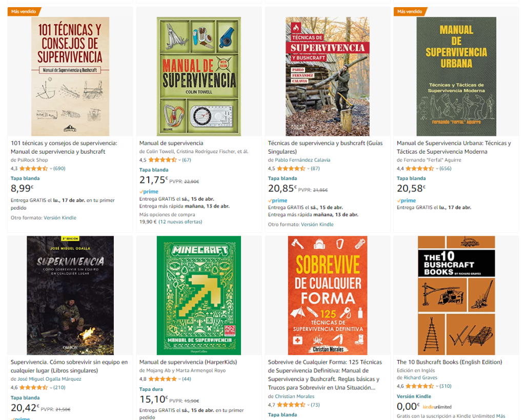
Task: Expand rating chevron next to (67) reviews
Action: pos(179,160)
